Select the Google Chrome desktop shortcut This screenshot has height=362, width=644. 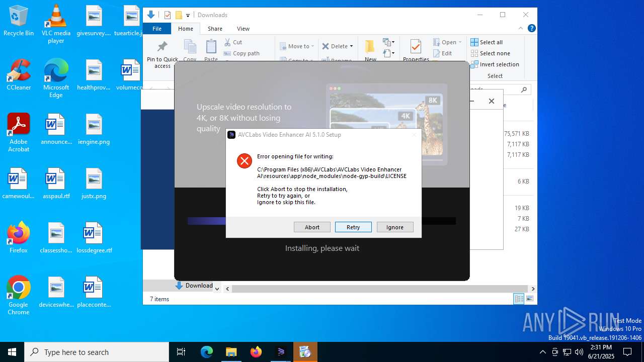[x=19, y=296]
